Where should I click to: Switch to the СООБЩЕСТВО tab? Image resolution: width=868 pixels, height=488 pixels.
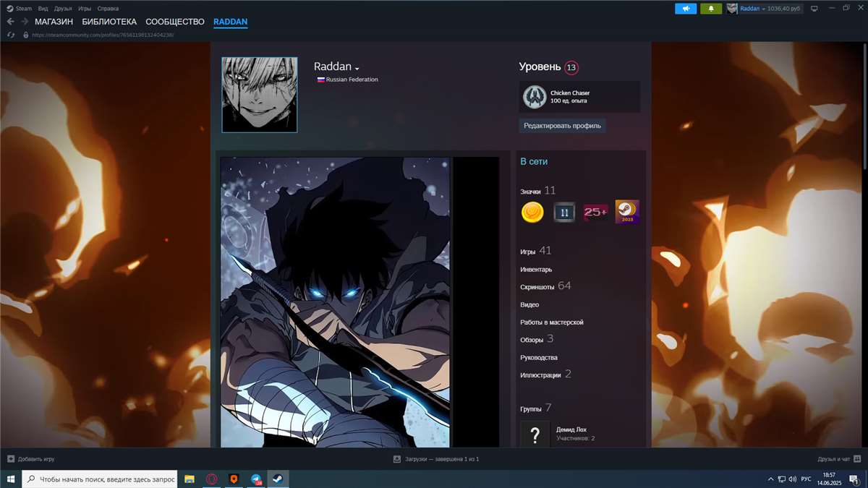(175, 22)
